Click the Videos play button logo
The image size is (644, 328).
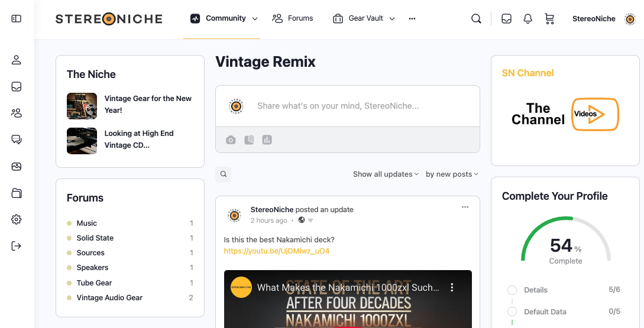click(x=595, y=114)
